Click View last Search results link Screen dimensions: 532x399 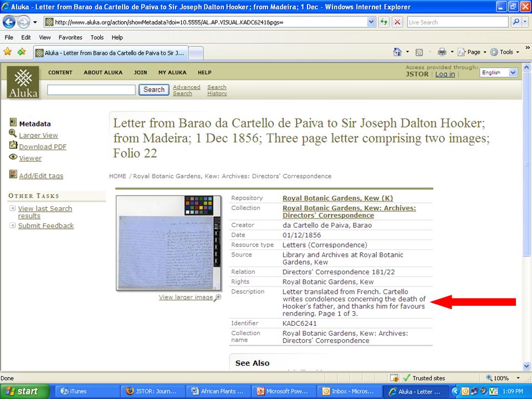pos(45,212)
